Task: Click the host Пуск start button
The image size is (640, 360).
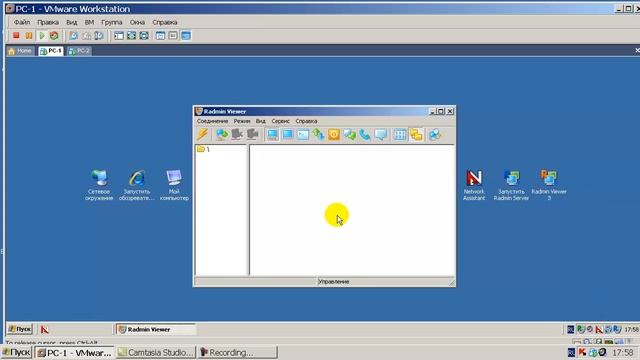Action: pos(17,353)
